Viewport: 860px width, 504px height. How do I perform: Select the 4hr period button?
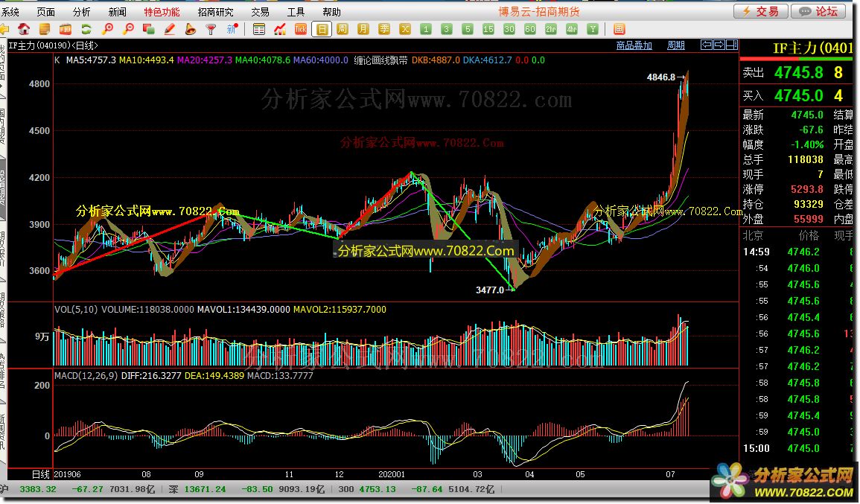(572, 29)
